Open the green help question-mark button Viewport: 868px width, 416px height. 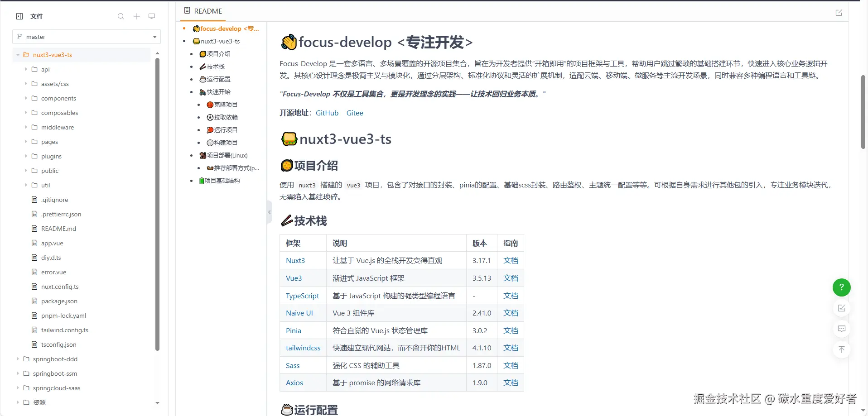pyautogui.click(x=841, y=287)
